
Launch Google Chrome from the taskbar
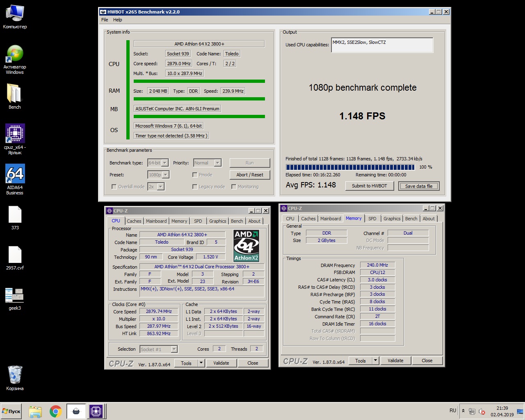56,411
